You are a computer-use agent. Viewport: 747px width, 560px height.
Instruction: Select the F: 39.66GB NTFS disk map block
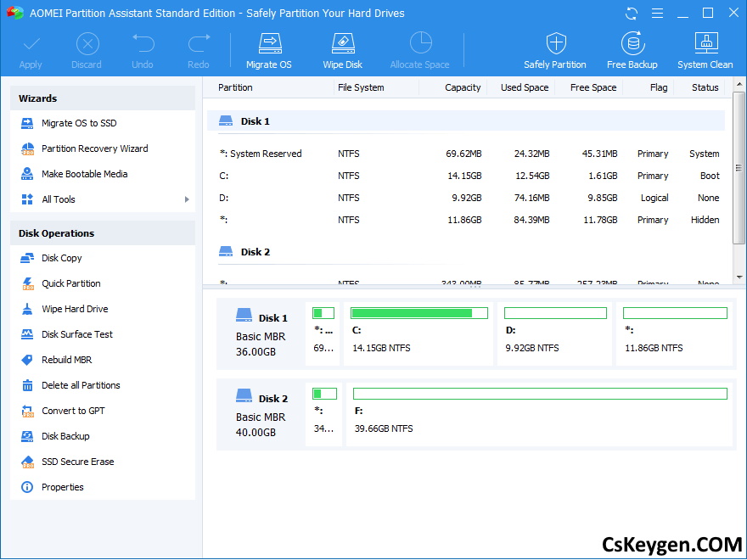tap(539, 414)
